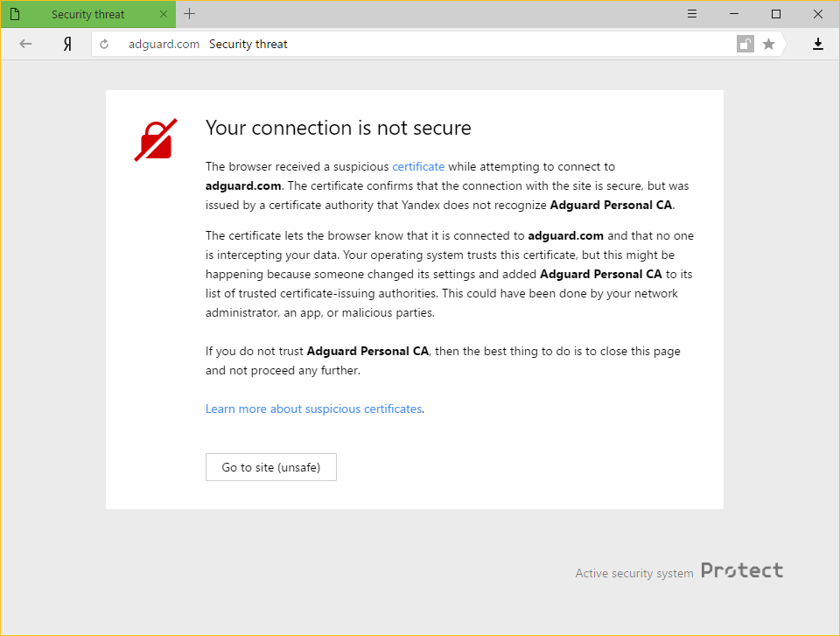Click the Security threat text in address bar
This screenshot has height=636, width=840.
tap(248, 44)
